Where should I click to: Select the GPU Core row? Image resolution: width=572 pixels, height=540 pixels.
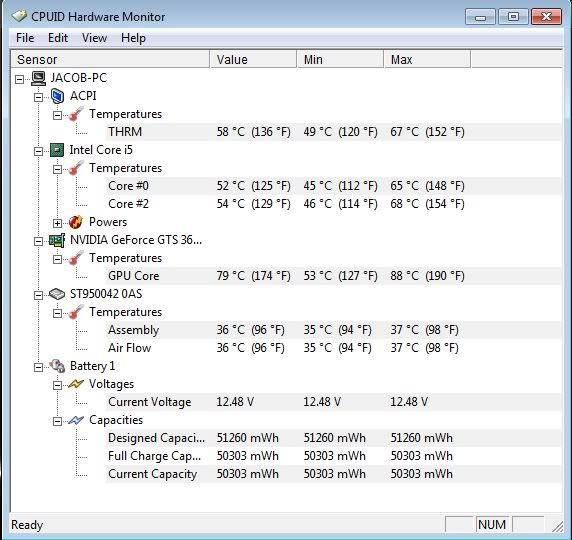(334, 276)
